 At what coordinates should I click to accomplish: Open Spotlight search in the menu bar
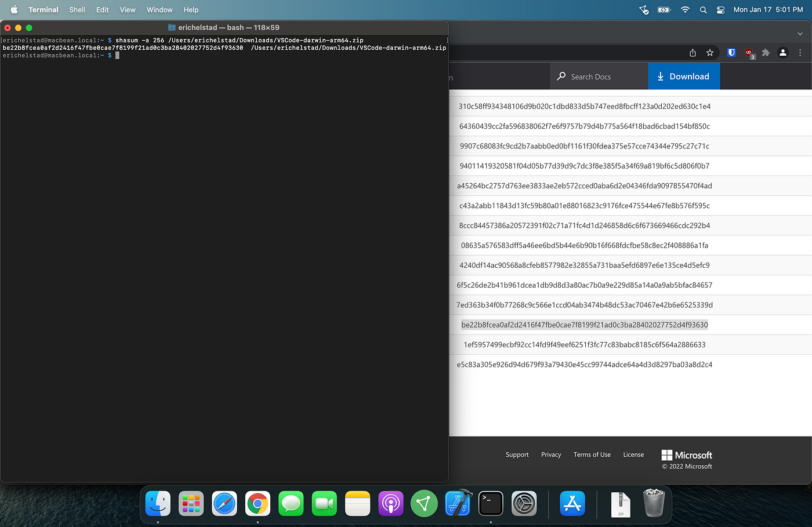[x=702, y=9]
